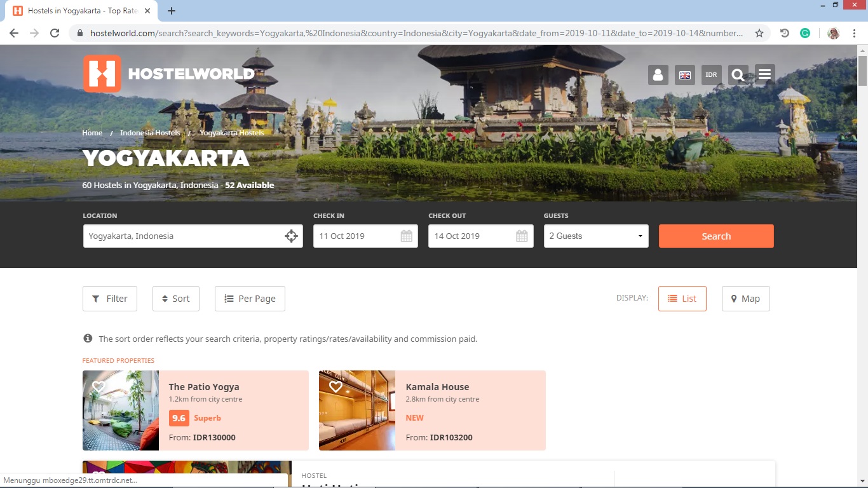Viewport: 868px width, 488px height.
Task: Switch display to List view
Action: pos(682,299)
